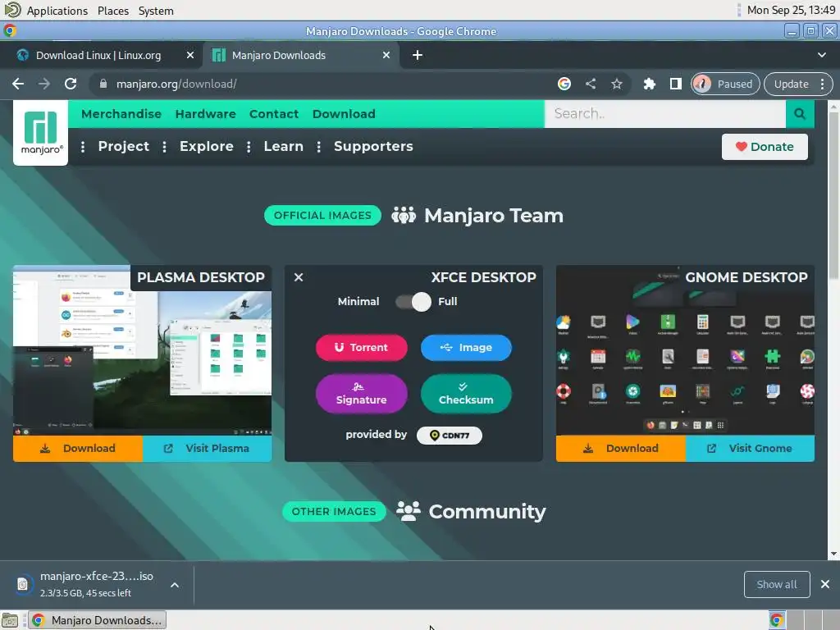This screenshot has width=840, height=630.
Task: Close the Download Linux tab
Action: pos(190,55)
